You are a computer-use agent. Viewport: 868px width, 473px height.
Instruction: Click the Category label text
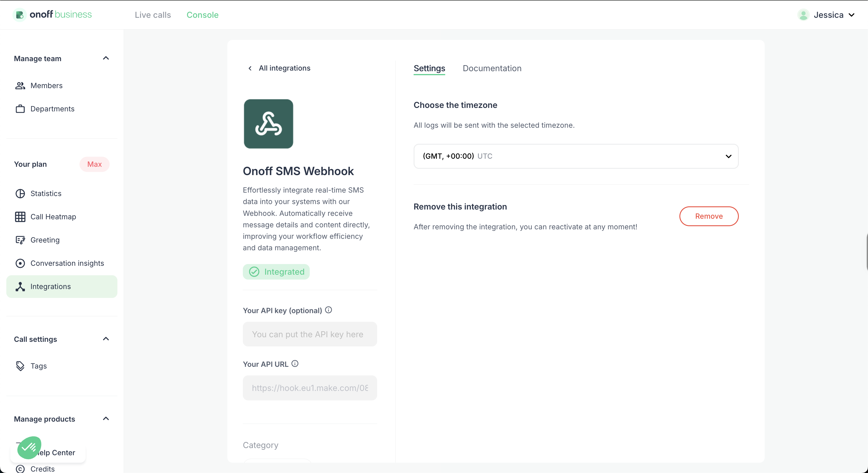tap(260, 445)
